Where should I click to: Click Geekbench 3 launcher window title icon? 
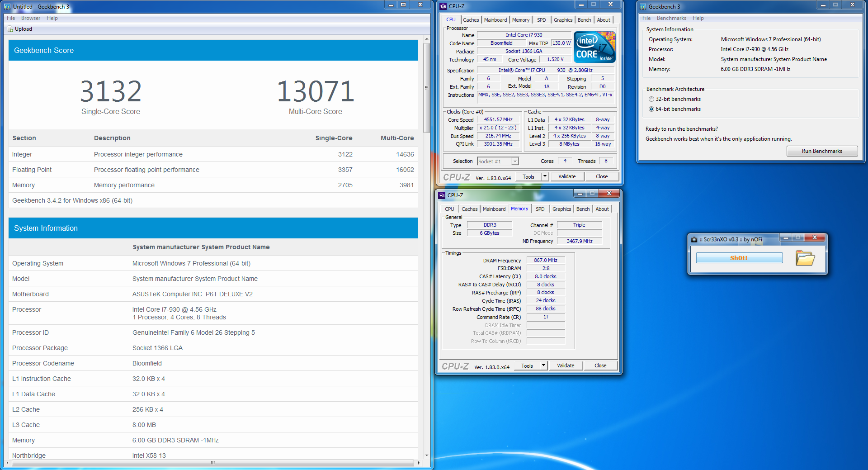coord(643,7)
